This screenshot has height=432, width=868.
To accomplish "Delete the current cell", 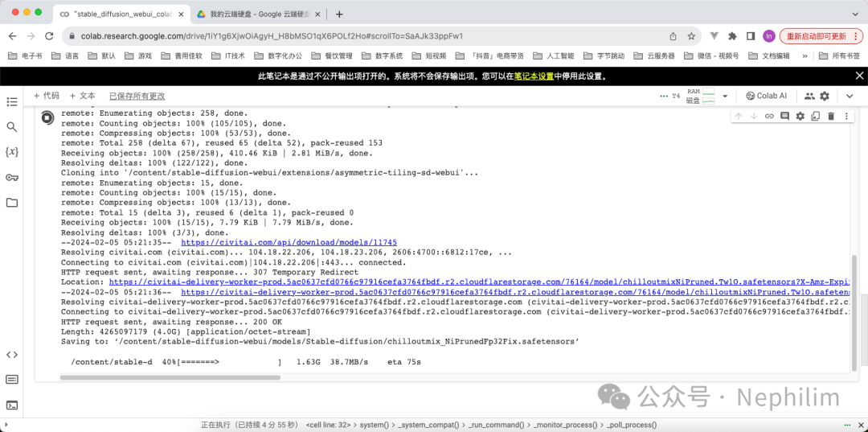I will [831, 116].
